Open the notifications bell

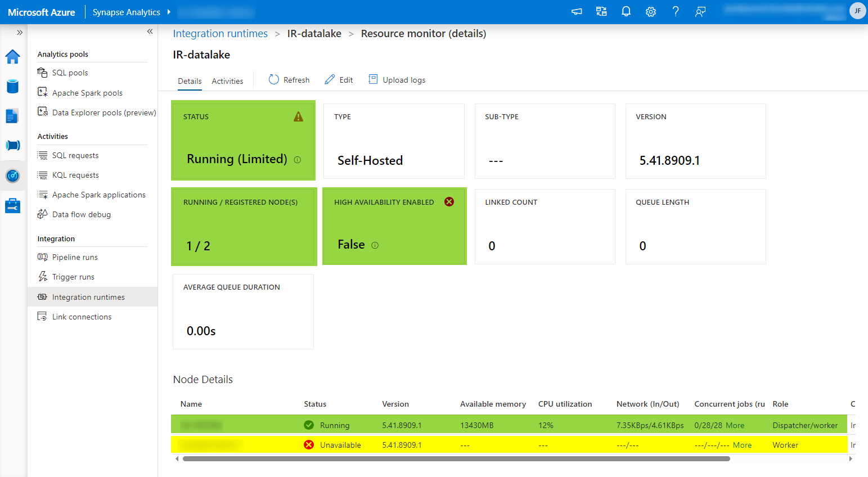point(626,12)
